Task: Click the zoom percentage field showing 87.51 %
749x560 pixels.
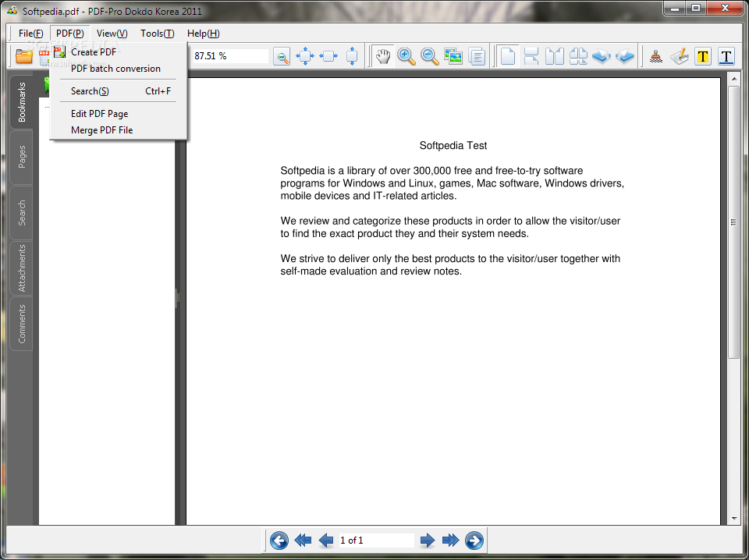Action: coord(229,56)
